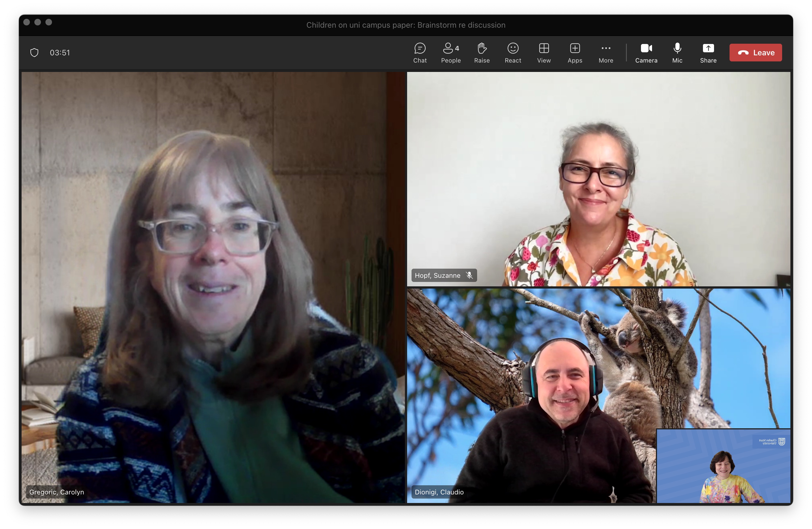
Task: Change the meeting View layout
Action: point(544,53)
